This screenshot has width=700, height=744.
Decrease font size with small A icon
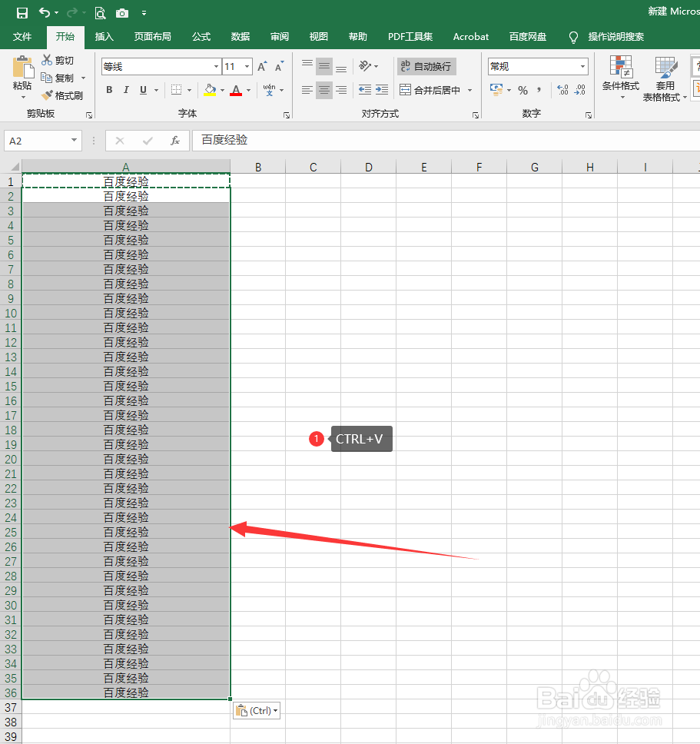pyautogui.click(x=280, y=66)
